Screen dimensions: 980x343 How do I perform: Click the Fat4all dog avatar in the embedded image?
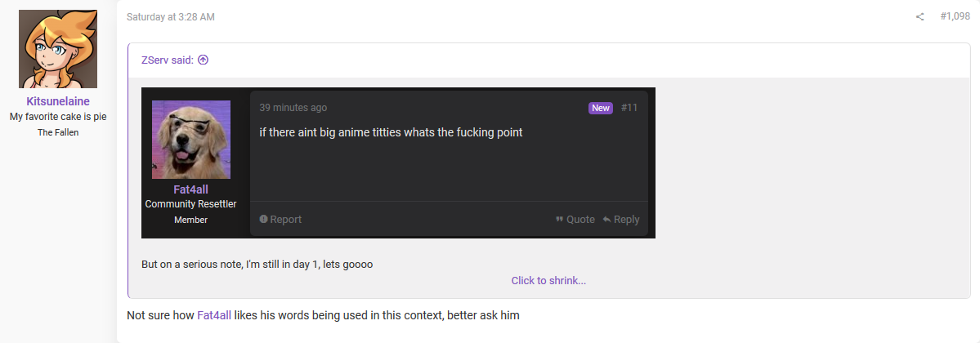point(191,140)
